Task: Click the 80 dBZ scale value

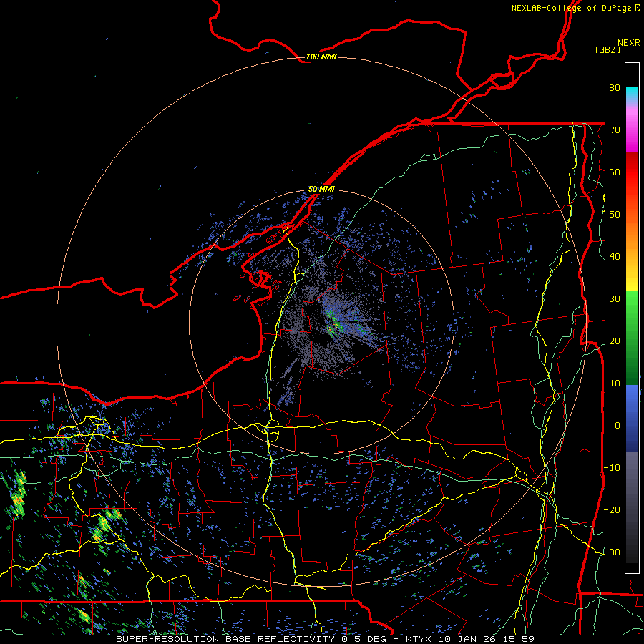Action: point(615,87)
